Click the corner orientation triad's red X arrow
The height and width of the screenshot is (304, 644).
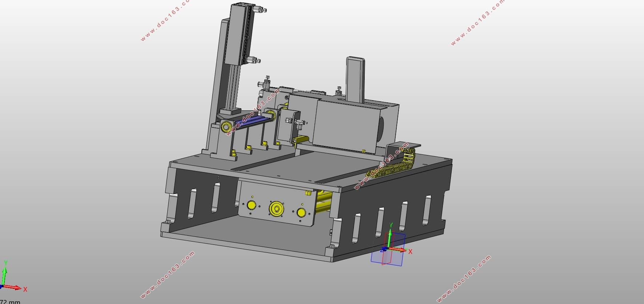click(13, 288)
